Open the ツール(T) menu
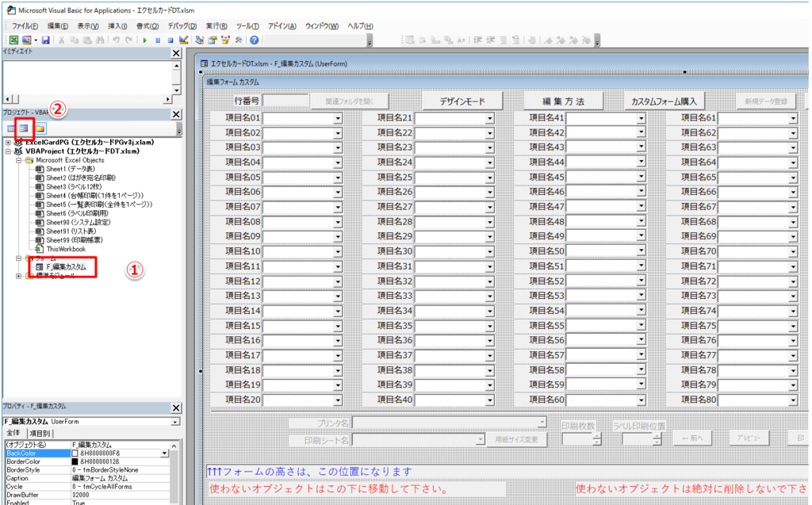The image size is (812, 505). click(x=247, y=26)
